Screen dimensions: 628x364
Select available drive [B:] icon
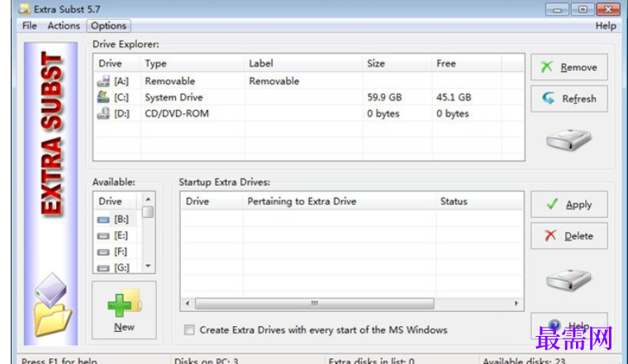point(103,220)
